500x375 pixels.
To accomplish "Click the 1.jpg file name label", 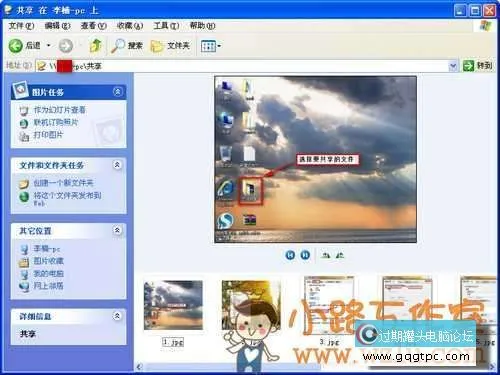I will 173,342.
